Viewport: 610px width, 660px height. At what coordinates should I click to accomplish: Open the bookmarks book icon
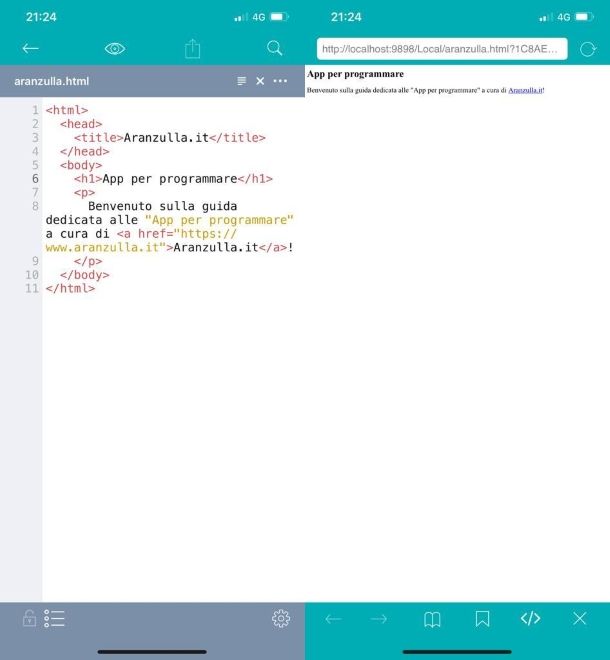point(432,619)
